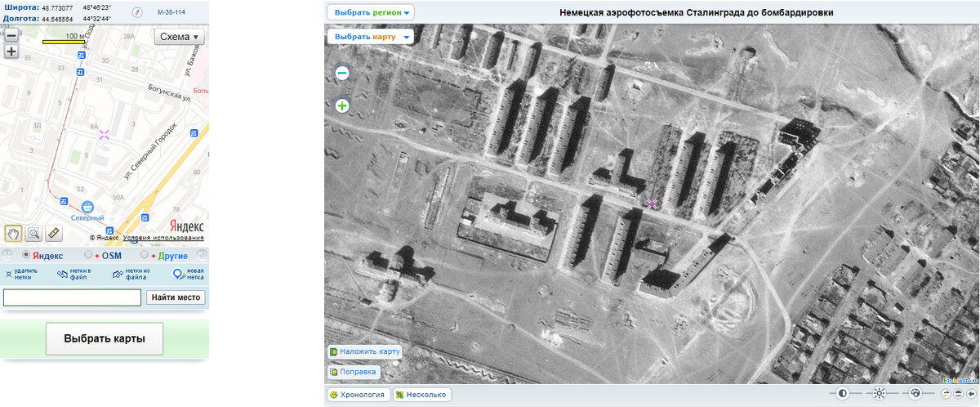Zoom in the aerial photo map

point(342,105)
